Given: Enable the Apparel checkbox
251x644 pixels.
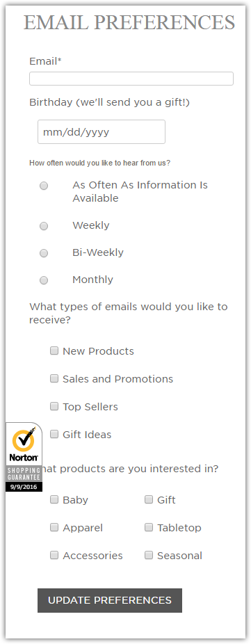Looking at the screenshot, I should pyautogui.click(x=54, y=527).
